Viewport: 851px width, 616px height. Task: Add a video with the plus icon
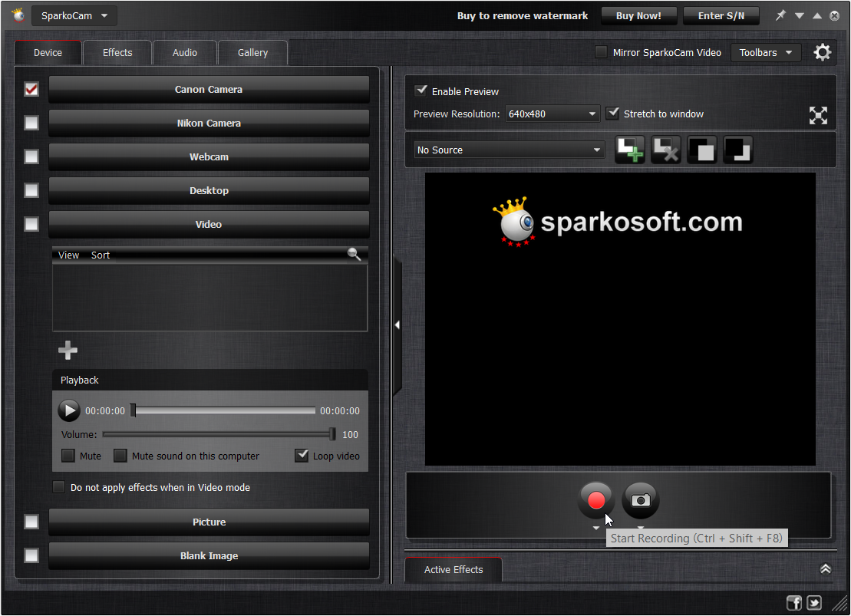(68, 350)
